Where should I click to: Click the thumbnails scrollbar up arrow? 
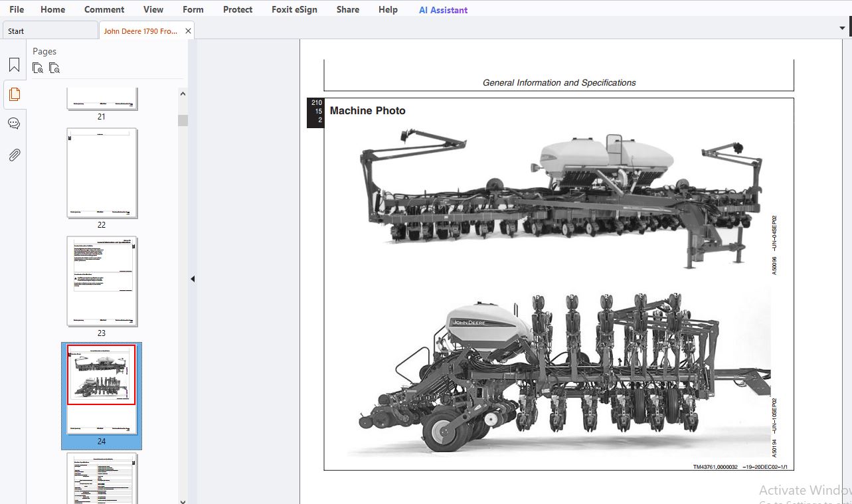click(x=183, y=94)
